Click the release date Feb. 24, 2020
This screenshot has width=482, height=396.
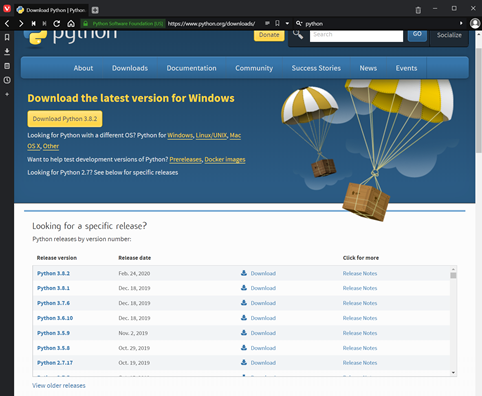(x=134, y=273)
